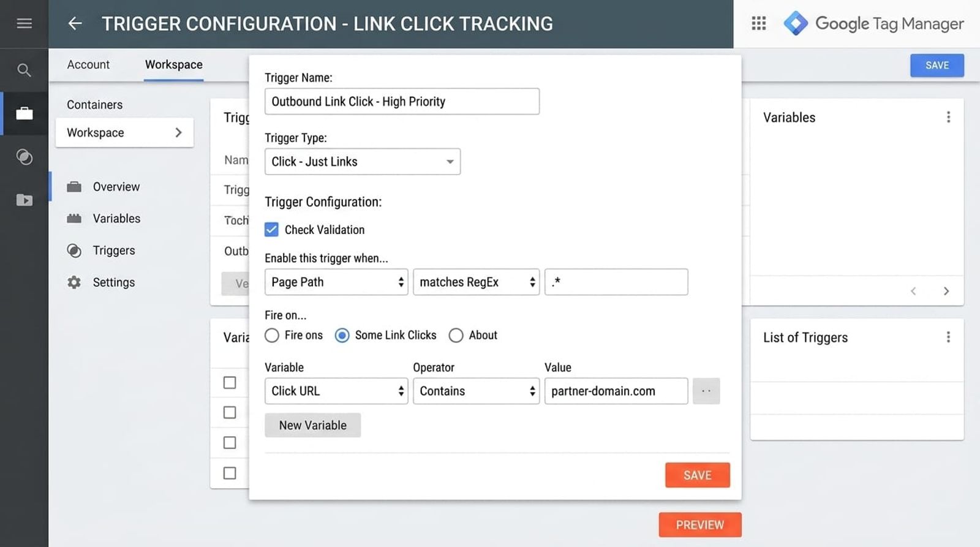Click the dotted button beside Value field
The image size is (980, 547).
pyautogui.click(x=706, y=391)
